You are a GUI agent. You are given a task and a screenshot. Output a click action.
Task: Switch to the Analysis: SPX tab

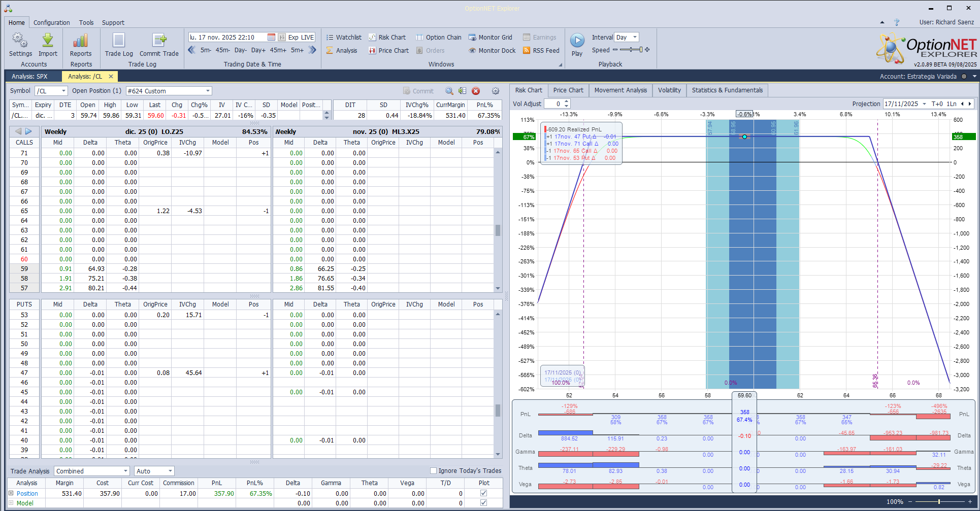29,76
